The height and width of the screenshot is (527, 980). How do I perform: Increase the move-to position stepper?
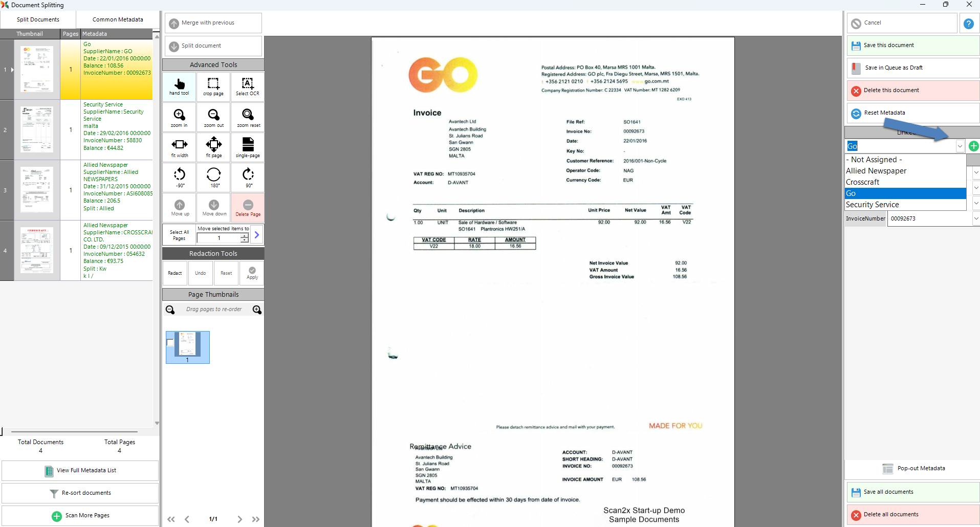[x=245, y=236]
